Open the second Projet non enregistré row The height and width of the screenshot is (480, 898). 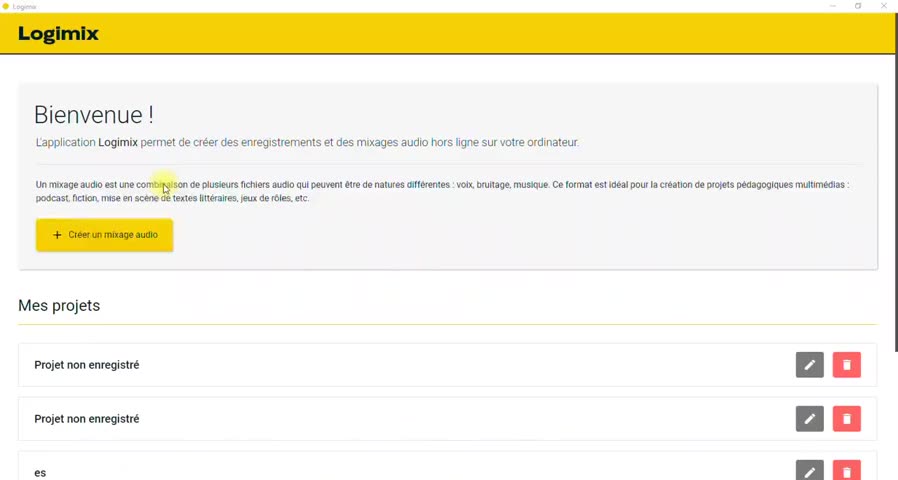click(447, 419)
